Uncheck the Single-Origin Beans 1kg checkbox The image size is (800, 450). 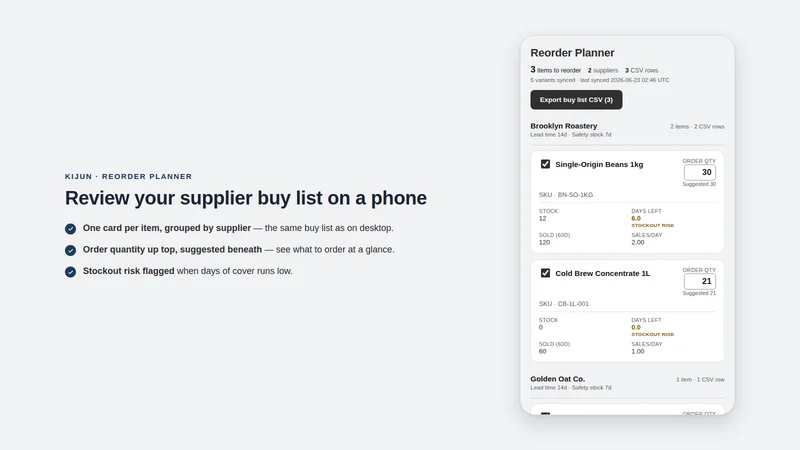[545, 164]
